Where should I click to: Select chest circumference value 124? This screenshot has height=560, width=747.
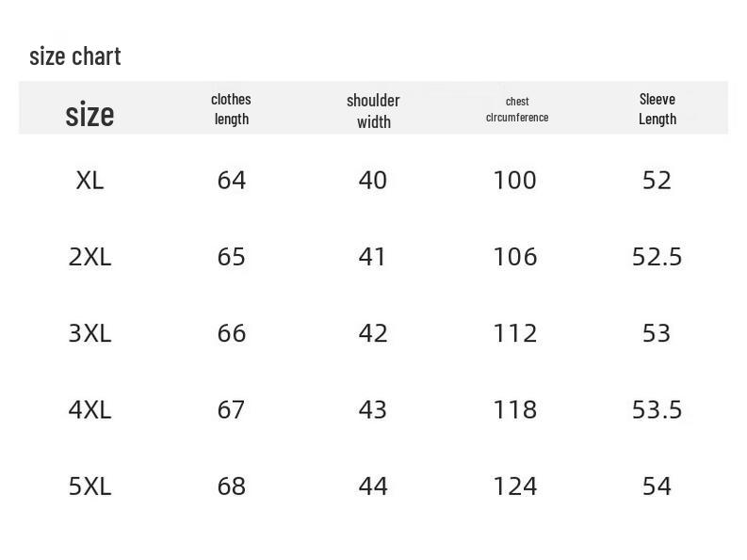click(x=515, y=486)
